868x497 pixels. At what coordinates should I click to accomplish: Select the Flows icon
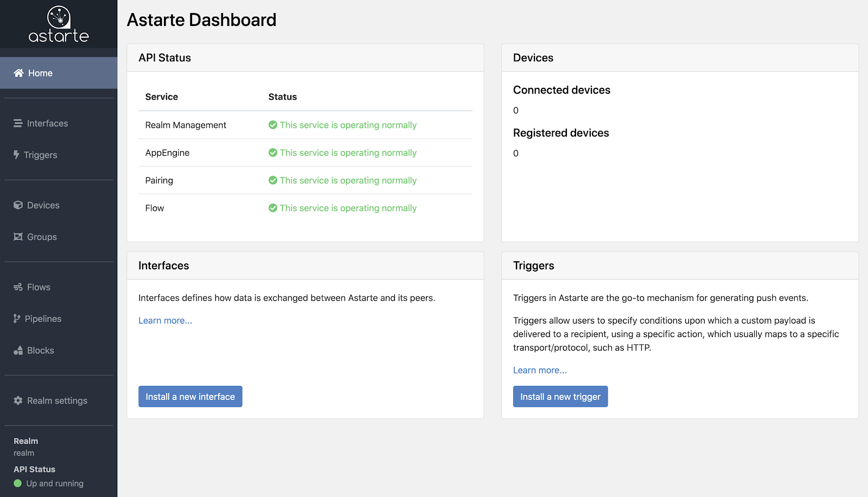pyautogui.click(x=17, y=287)
